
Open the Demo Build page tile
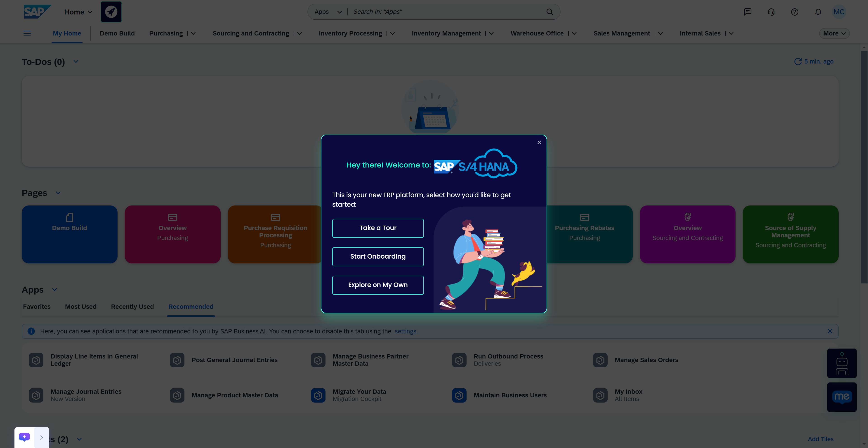click(70, 234)
